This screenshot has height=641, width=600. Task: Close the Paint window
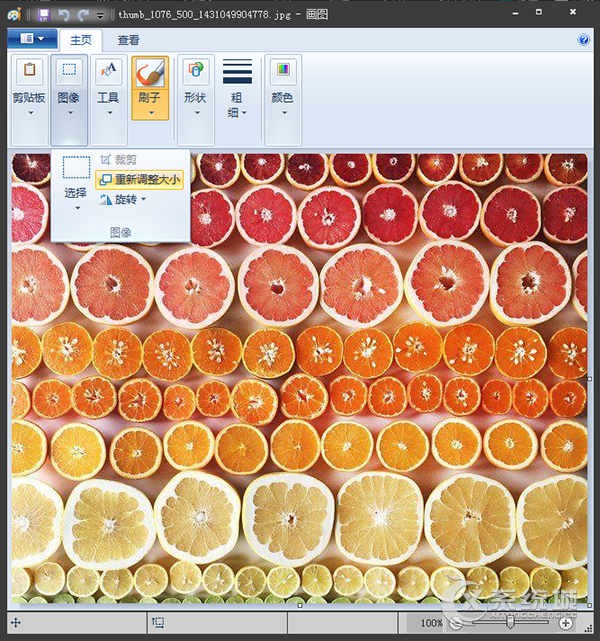pyautogui.click(x=573, y=12)
